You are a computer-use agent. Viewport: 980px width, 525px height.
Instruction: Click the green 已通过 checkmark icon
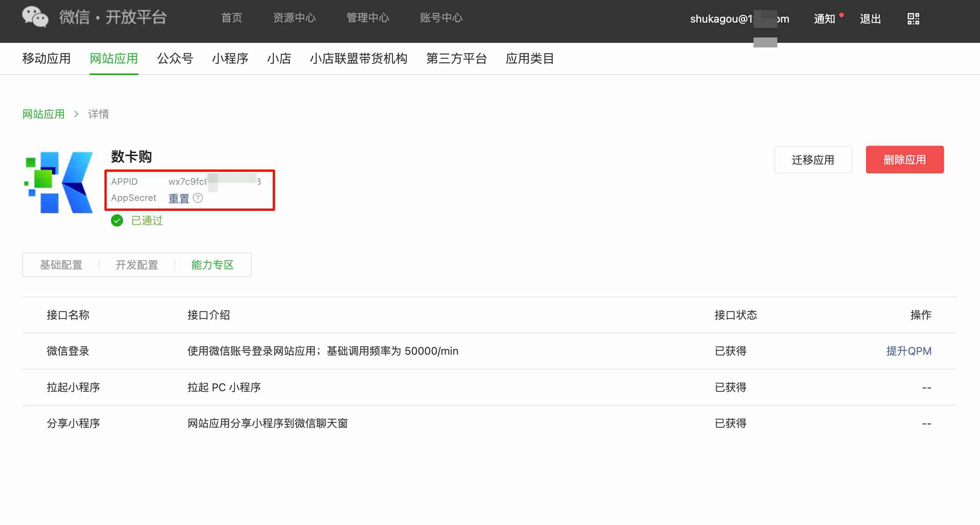[x=117, y=220]
